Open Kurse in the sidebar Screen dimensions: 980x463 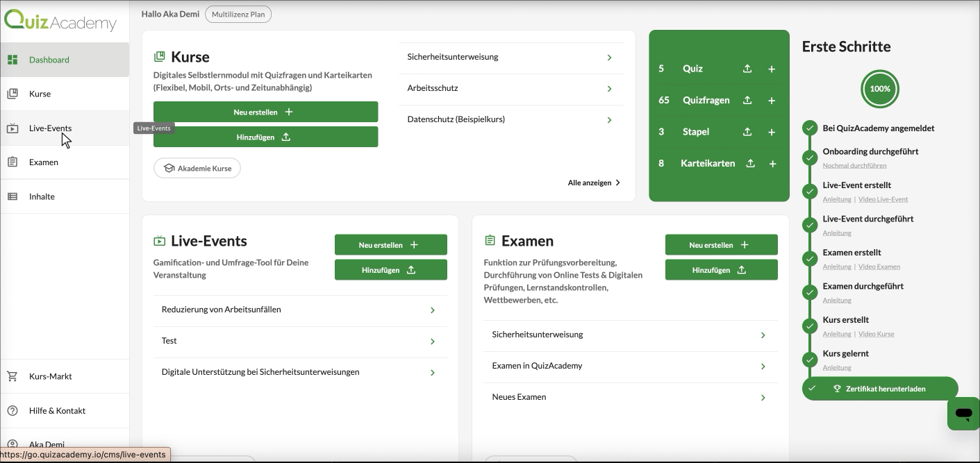(65, 94)
